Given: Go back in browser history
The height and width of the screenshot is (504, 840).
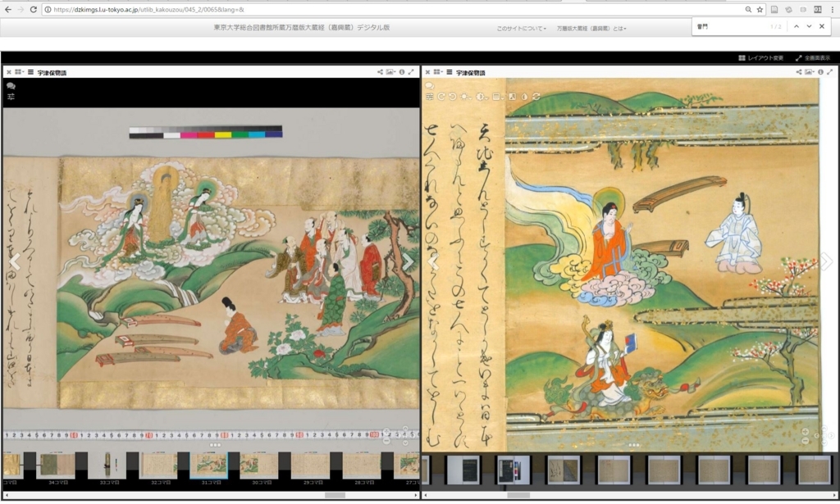Looking at the screenshot, I should tap(8, 9).
